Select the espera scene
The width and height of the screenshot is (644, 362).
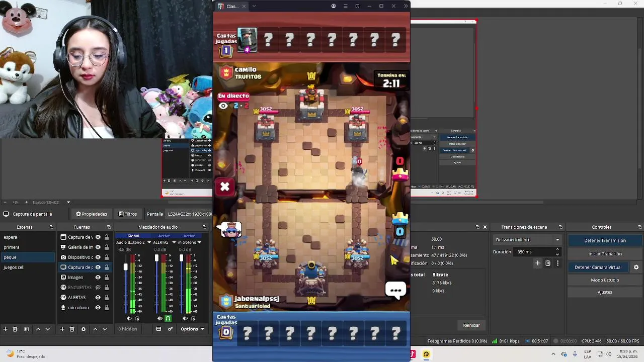pos(27,237)
